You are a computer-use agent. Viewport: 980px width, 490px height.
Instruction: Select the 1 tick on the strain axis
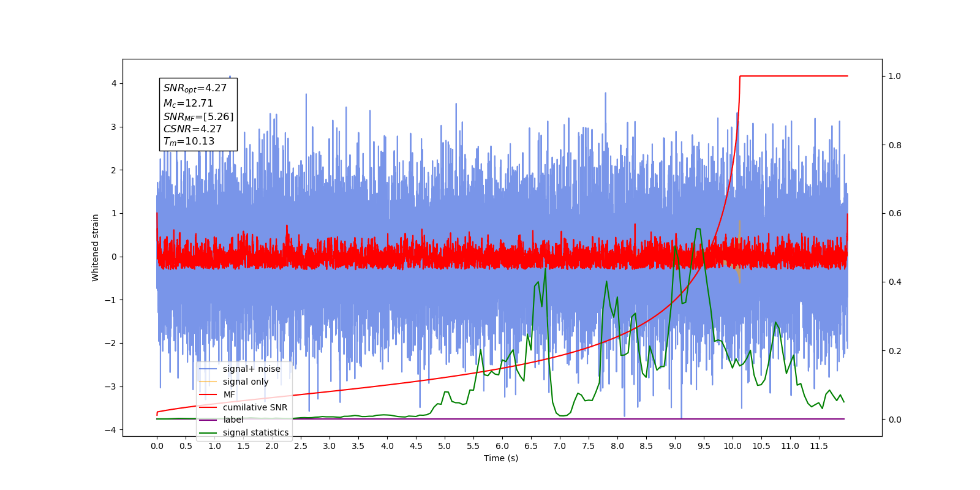point(113,214)
